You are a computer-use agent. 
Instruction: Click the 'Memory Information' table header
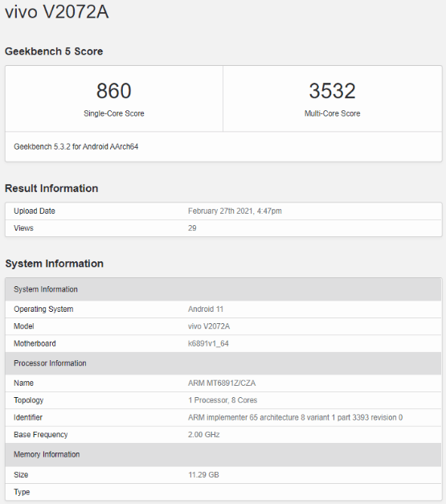pos(223,454)
